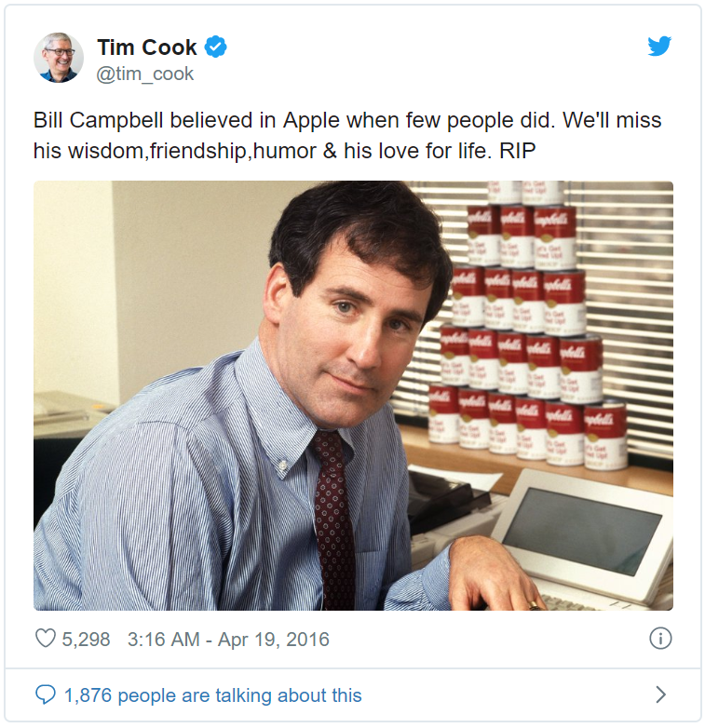This screenshot has width=705, height=728.
Task: Like the tweet with the heart icon
Action: tap(46, 638)
